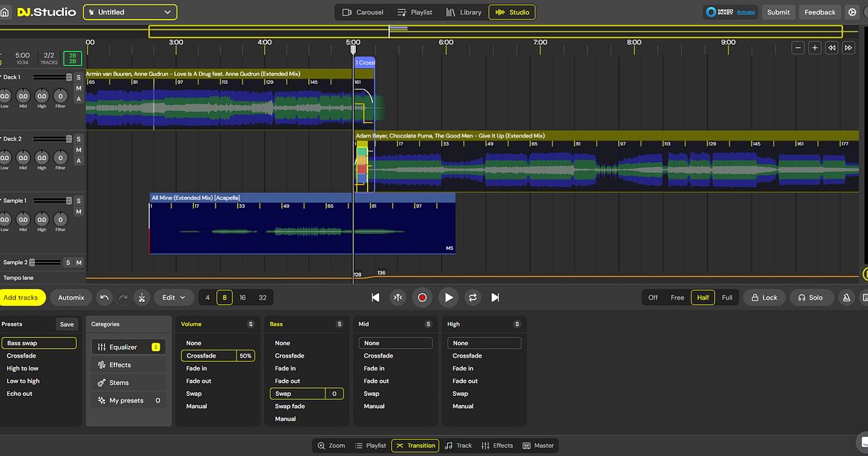
Task: Open the Playlist view from top bar
Action: point(415,12)
